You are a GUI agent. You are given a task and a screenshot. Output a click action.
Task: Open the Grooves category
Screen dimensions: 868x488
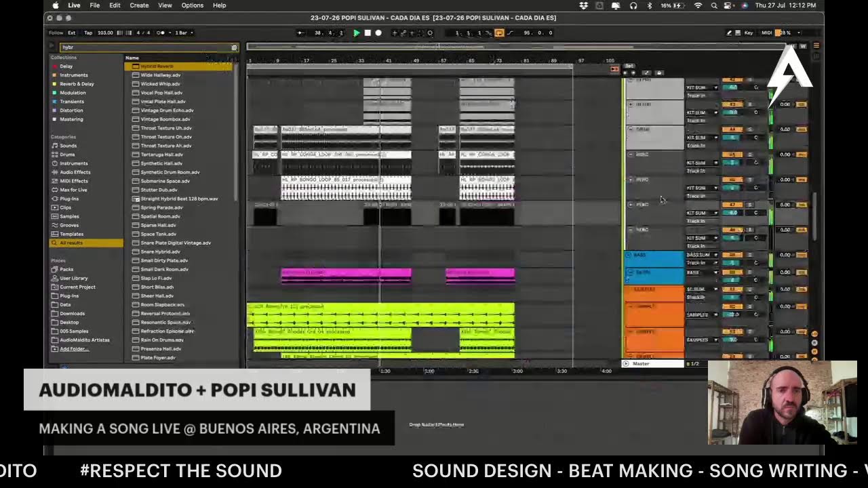[x=69, y=225]
